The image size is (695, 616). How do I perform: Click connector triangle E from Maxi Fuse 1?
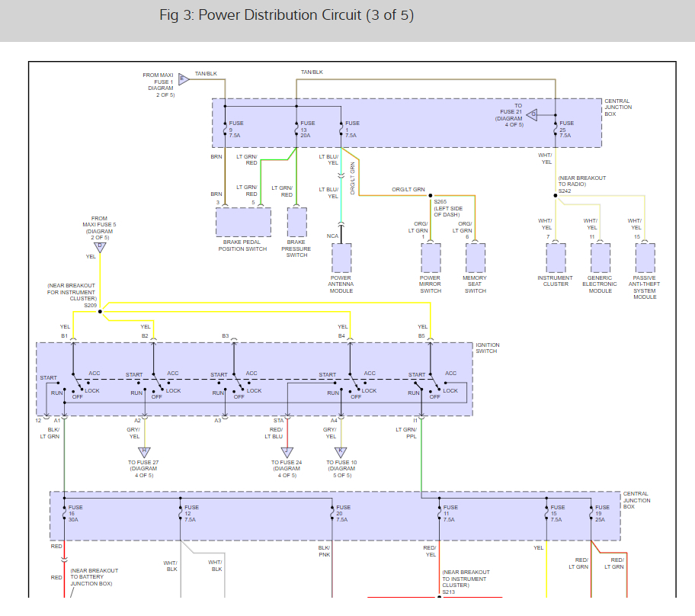pyautogui.click(x=183, y=79)
